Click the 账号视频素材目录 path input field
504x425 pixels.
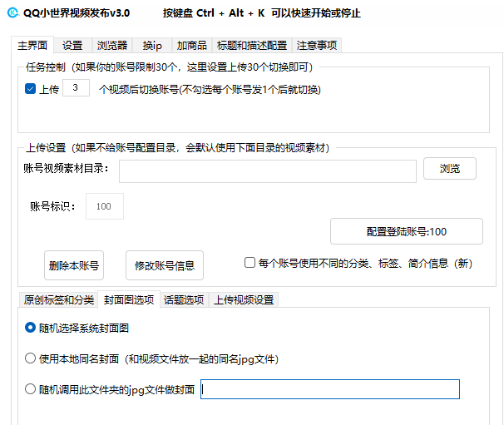(267, 170)
